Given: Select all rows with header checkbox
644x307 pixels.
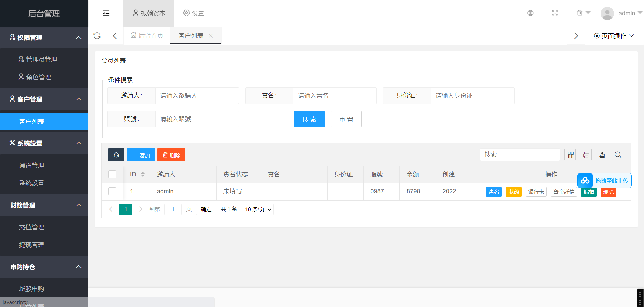Looking at the screenshot, I should 112,174.
